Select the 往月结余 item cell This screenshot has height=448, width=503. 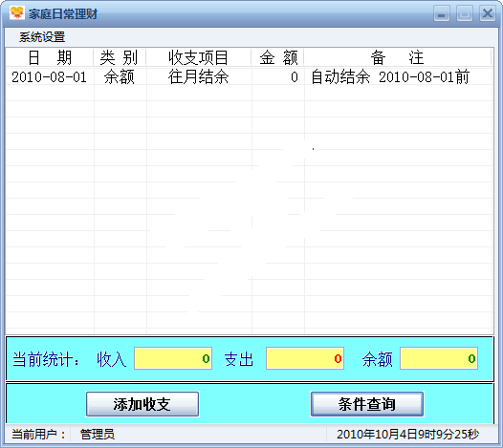coord(199,77)
